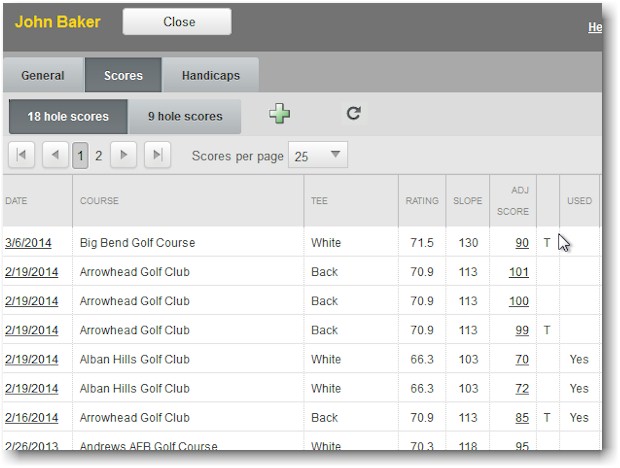Open the 3/6/2014 score date link

coord(28,243)
